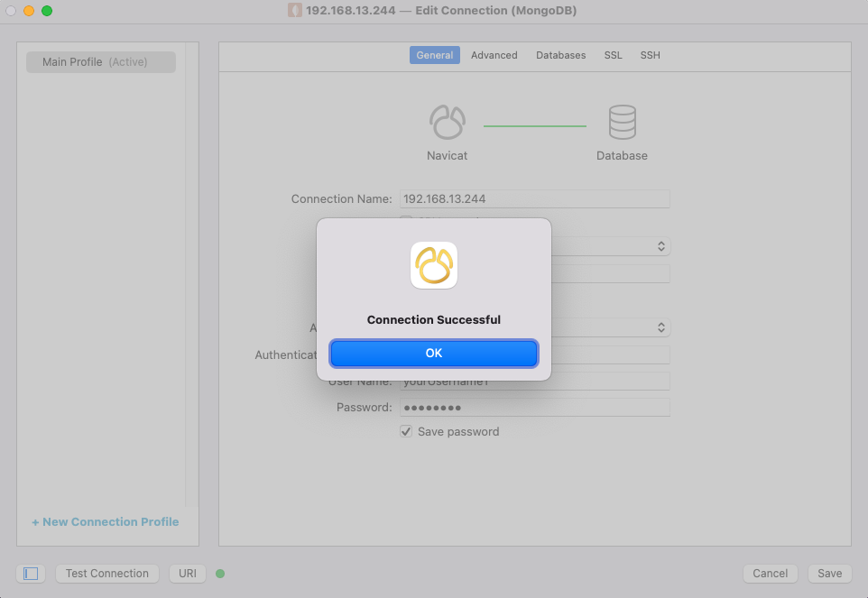Confirm the Connection Successful dialog with OK

click(433, 353)
